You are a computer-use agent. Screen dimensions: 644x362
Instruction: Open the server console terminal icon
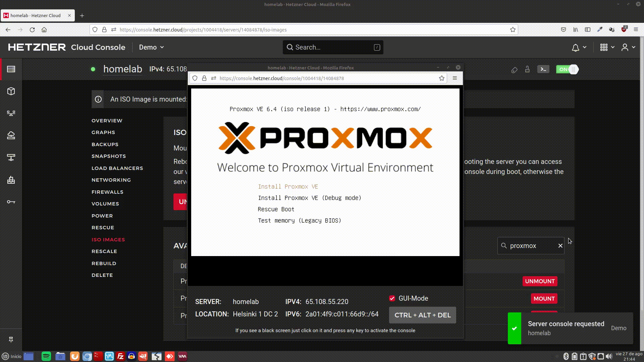(x=543, y=69)
